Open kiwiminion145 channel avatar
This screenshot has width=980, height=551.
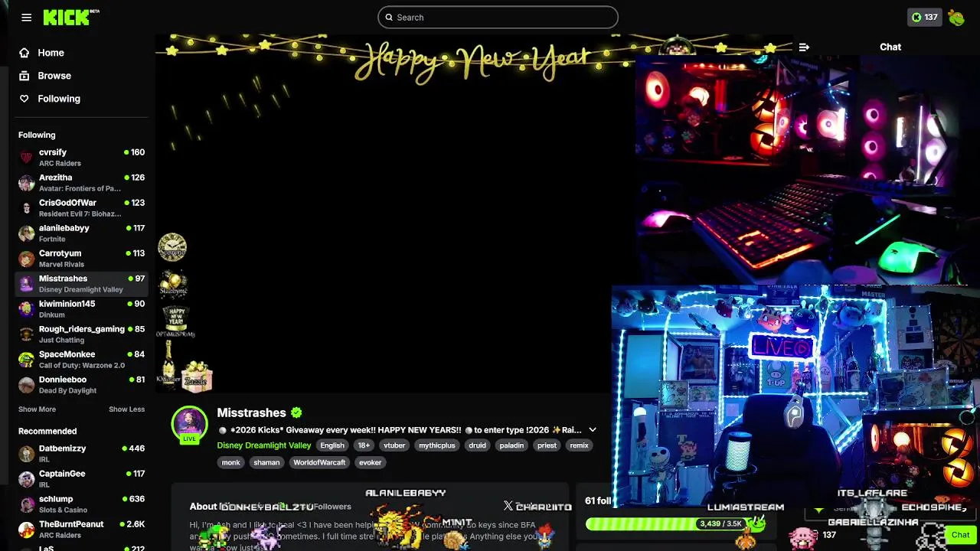(27, 309)
